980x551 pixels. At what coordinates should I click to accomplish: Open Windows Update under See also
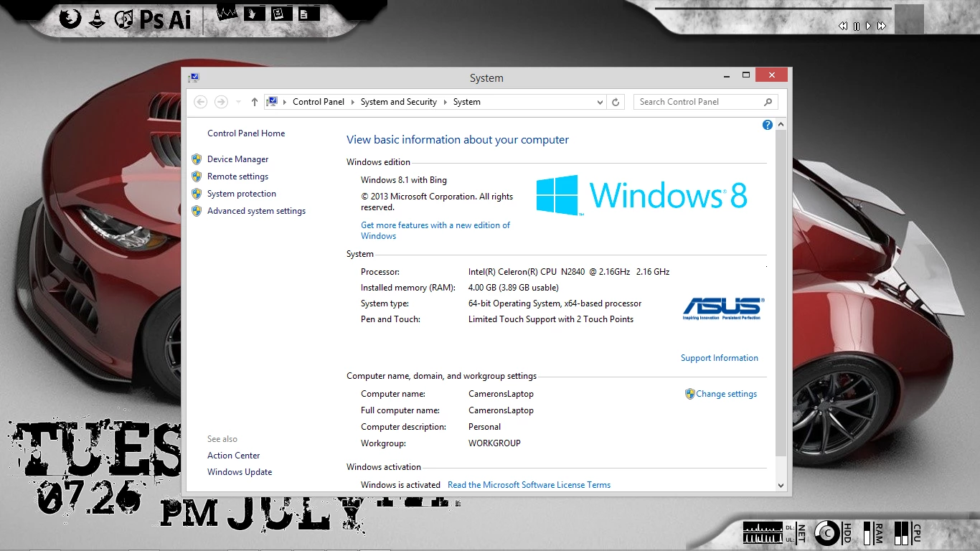point(240,472)
